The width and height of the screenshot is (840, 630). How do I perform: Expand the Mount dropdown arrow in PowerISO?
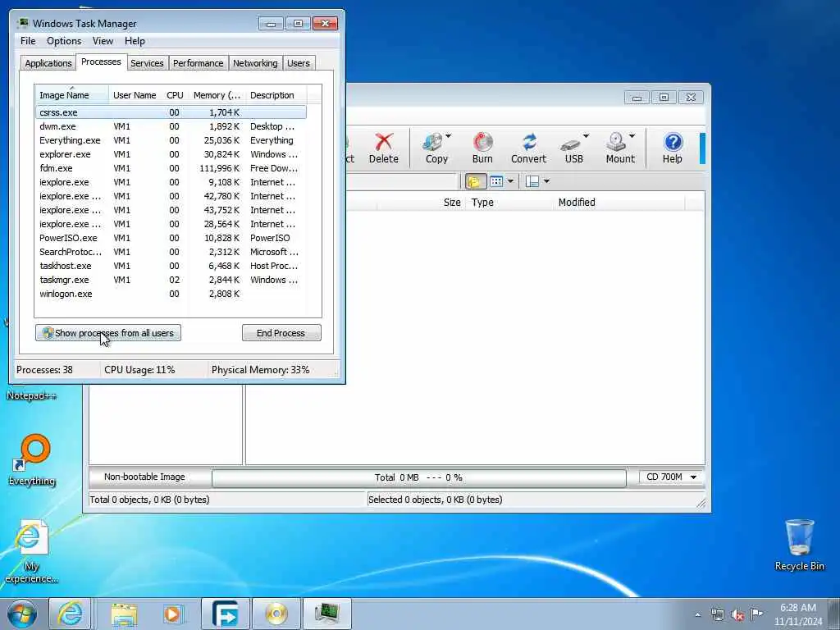pyautogui.click(x=632, y=136)
